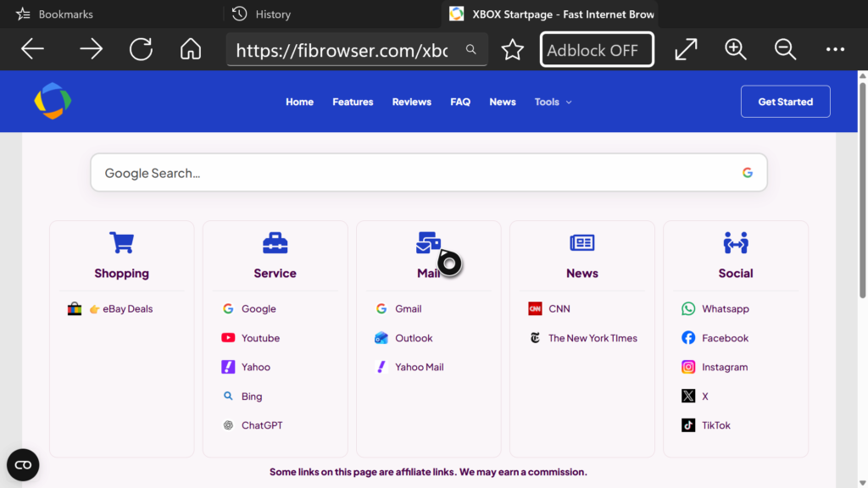Open the History tab
Screen dimensions: 868x488
click(x=261, y=14)
